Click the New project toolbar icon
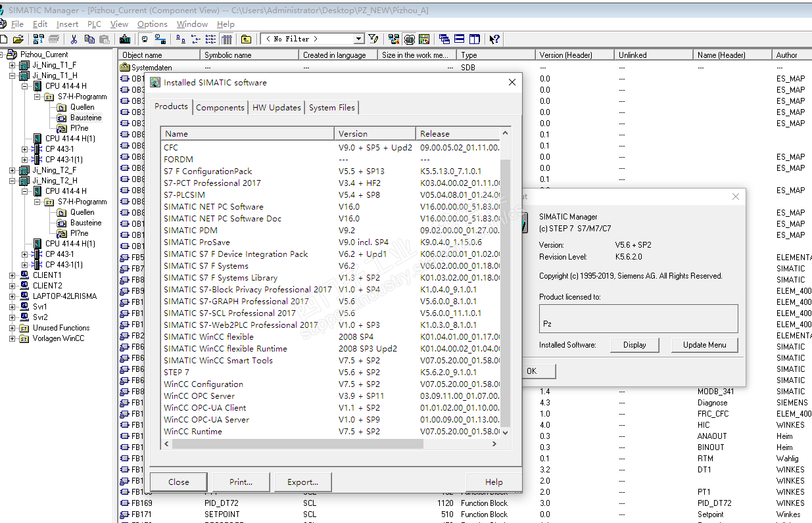 click(x=4, y=39)
